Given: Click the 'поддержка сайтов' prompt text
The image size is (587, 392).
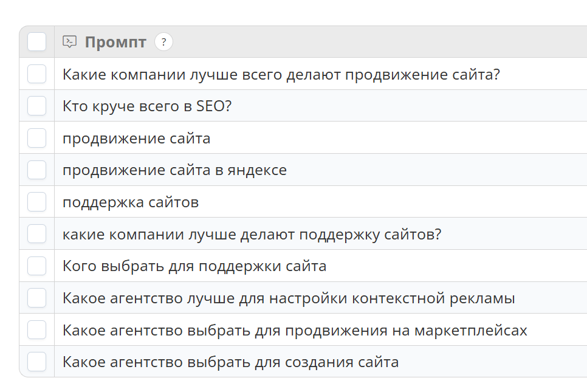Looking at the screenshot, I should point(131,202).
